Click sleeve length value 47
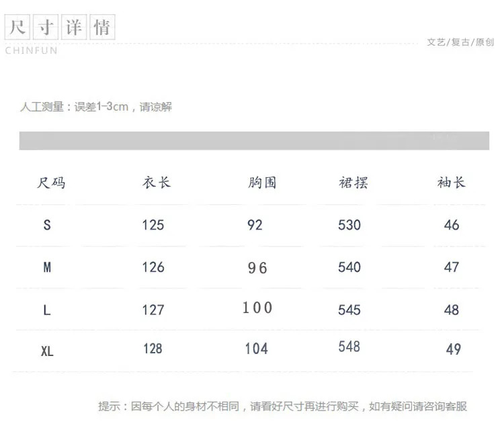This screenshot has width=504, height=442. (452, 267)
